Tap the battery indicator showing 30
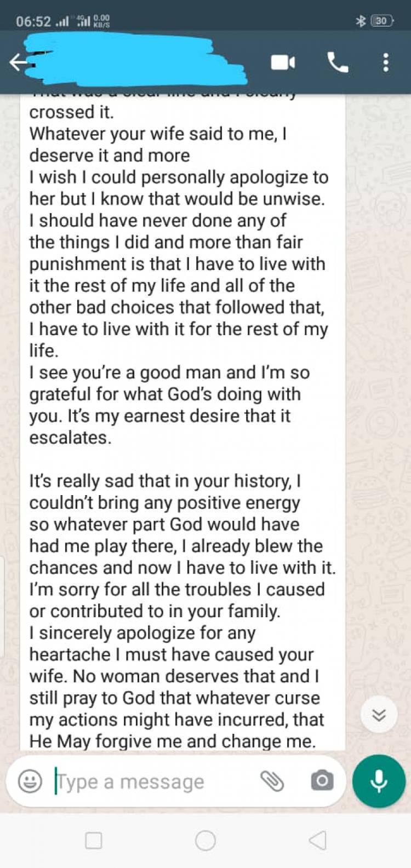411x868 pixels. click(381, 21)
